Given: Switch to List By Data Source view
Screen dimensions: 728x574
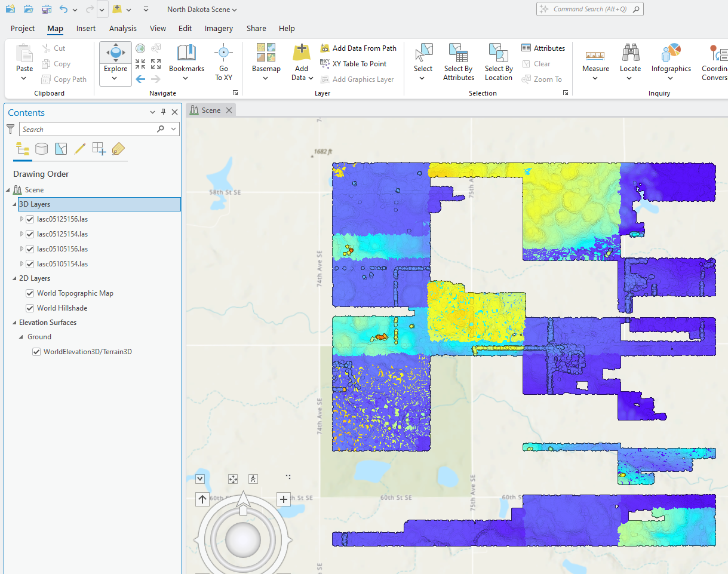Looking at the screenshot, I should pyautogui.click(x=41, y=149).
